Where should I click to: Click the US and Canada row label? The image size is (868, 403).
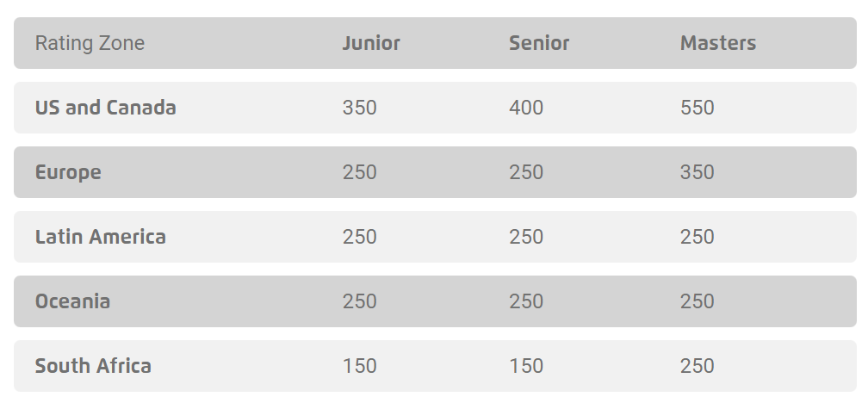[105, 108]
